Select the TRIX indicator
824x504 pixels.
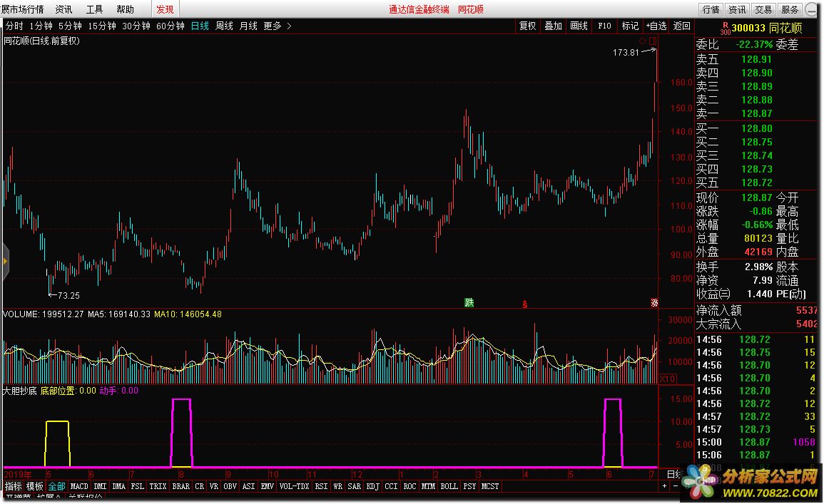point(158,487)
